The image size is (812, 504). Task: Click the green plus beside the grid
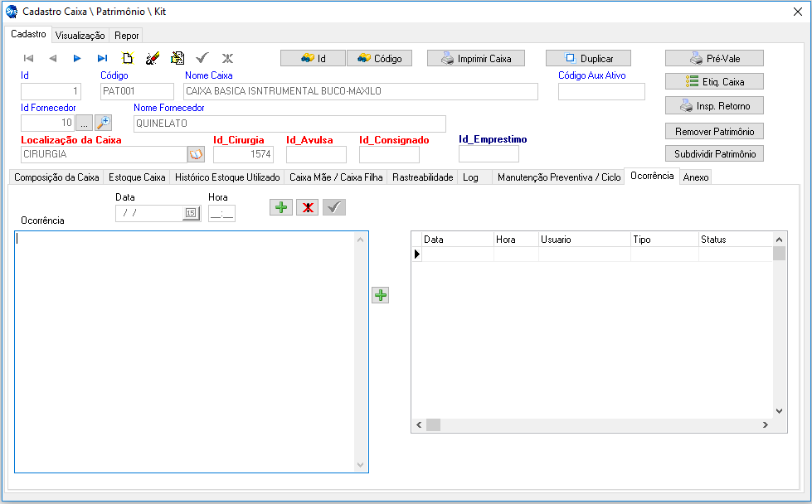tap(380, 295)
